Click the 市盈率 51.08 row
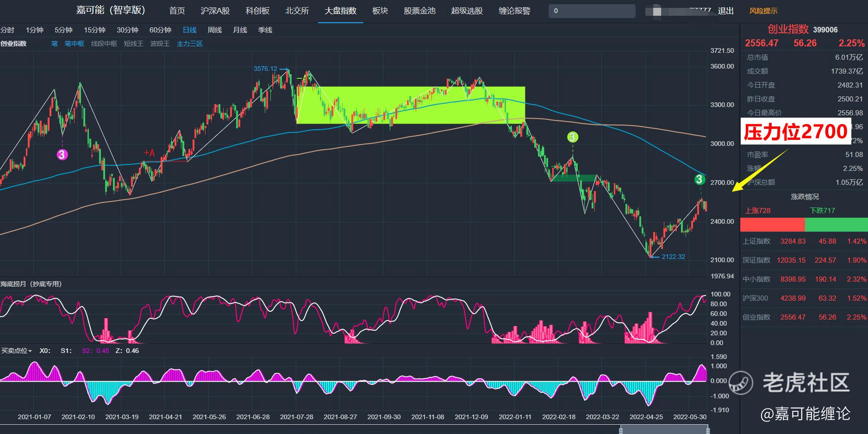Image resolution: width=868 pixels, height=434 pixels. (x=805, y=155)
